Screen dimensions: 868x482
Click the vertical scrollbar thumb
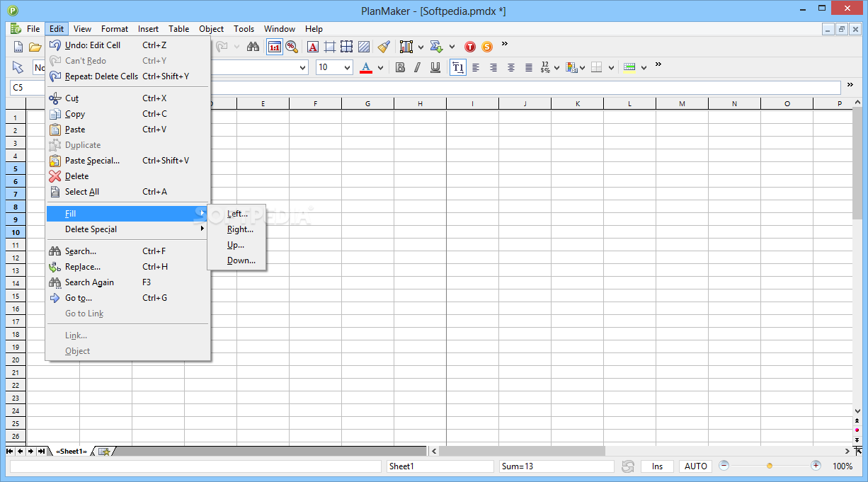click(x=857, y=164)
